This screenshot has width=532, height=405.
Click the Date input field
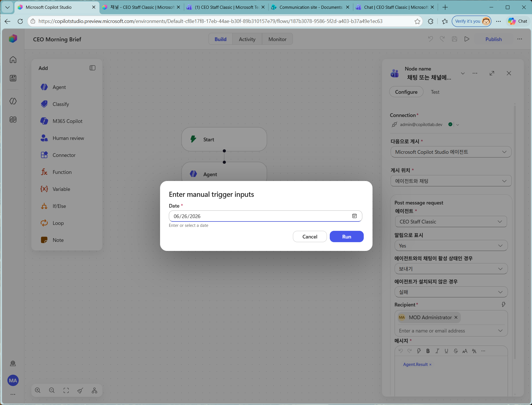tap(265, 216)
